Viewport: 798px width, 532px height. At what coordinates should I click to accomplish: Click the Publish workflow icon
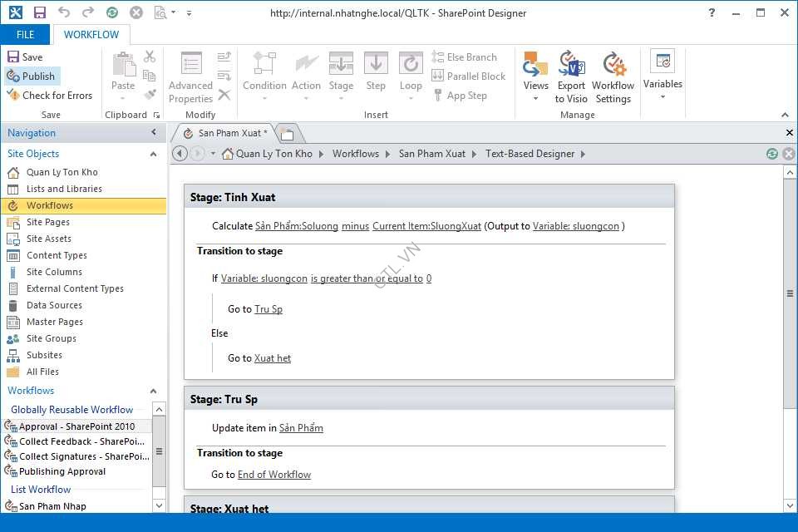click(12, 76)
